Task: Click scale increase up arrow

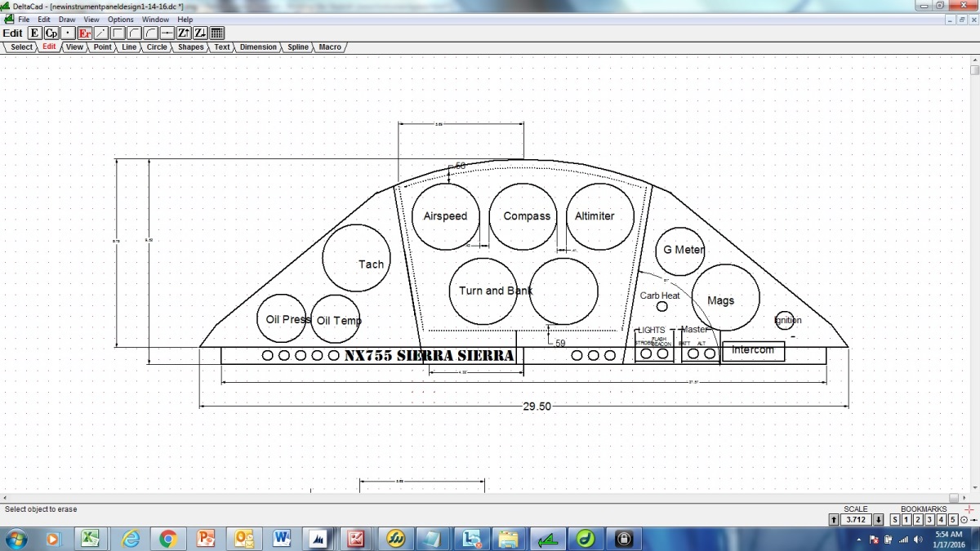Action: (x=834, y=520)
